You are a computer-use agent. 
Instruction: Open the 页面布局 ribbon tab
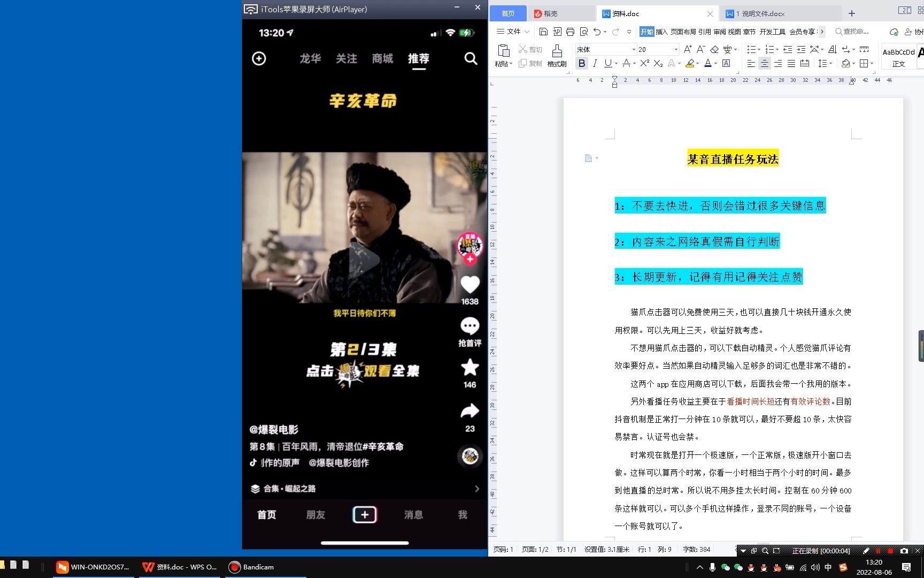[x=683, y=32]
